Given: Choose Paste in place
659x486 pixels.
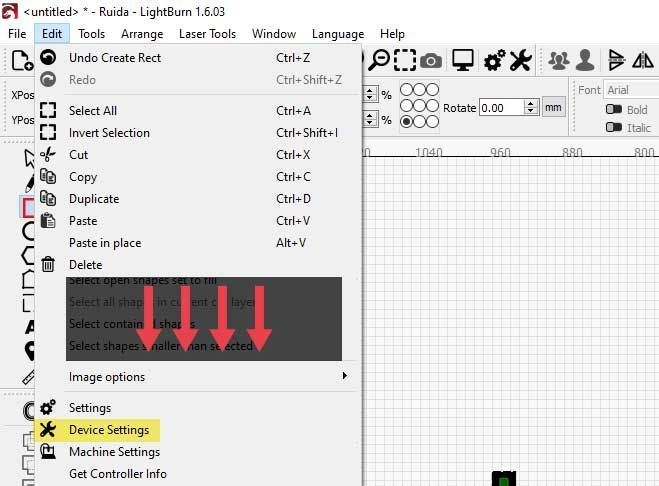Looking at the screenshot, I should tap(198, 243).
